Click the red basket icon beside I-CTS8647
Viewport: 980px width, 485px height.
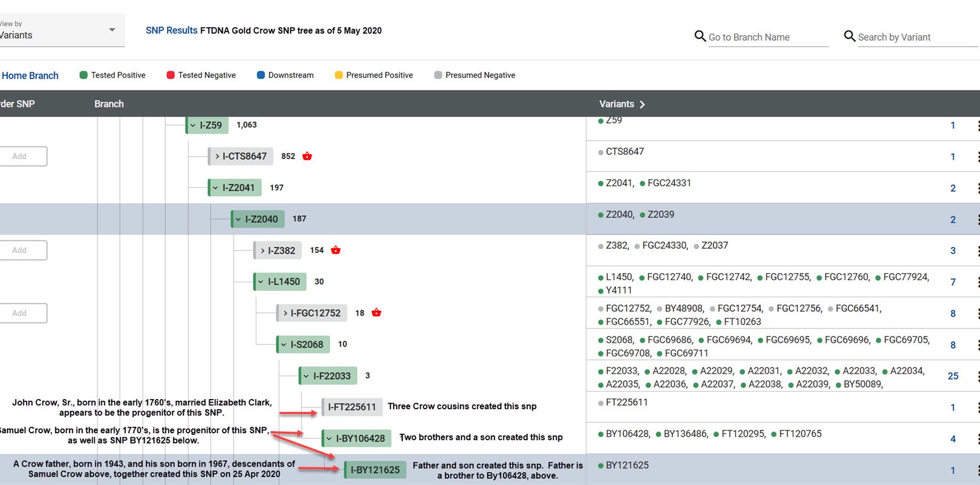[307, 156]
